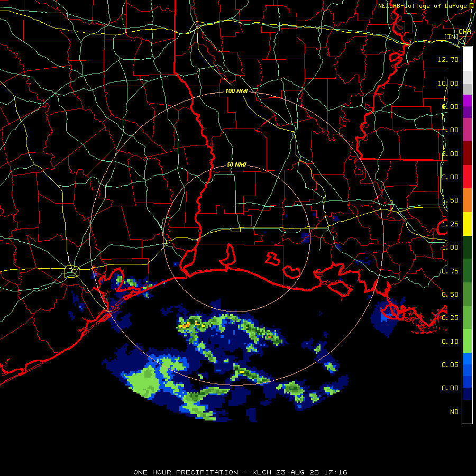Click the '1.25' legend value
This screenshot has height=476, width=476.
point(450,224)
